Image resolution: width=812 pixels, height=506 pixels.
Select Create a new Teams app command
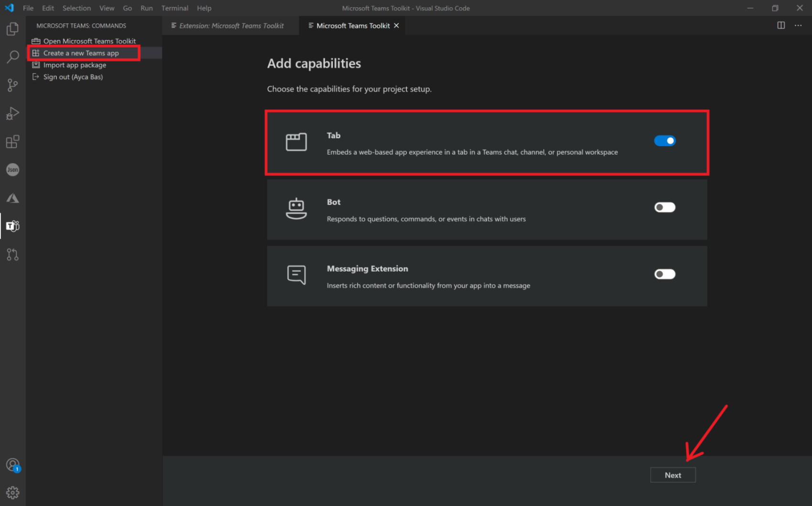click(81, 53)
